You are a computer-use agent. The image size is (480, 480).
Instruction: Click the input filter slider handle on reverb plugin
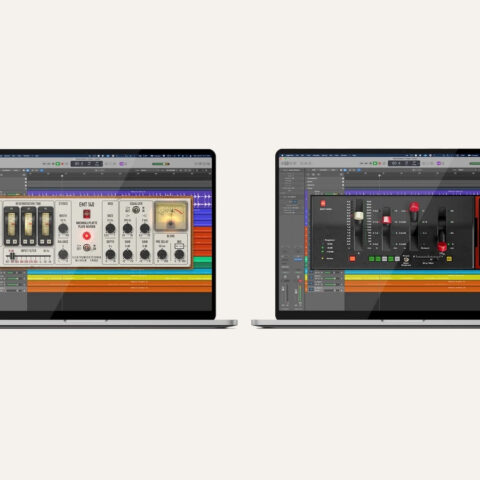12,256
